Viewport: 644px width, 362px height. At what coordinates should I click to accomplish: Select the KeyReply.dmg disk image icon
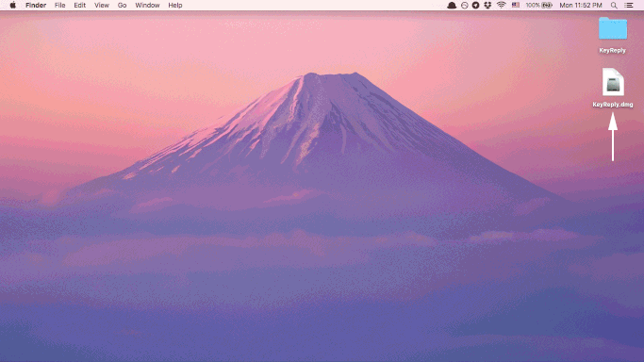click(613, 82)
